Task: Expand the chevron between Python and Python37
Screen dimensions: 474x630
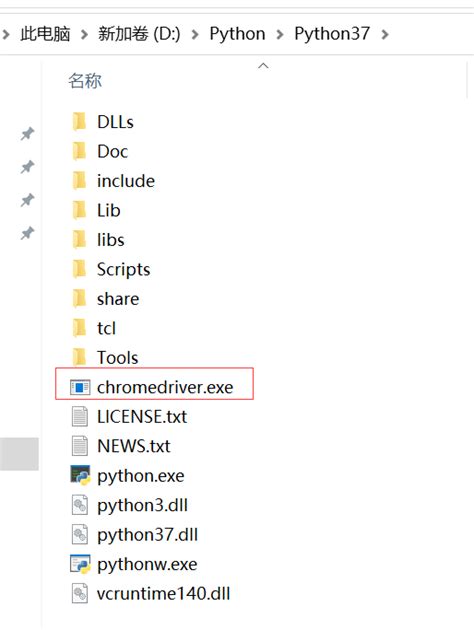Action: (x=280, y=35)
